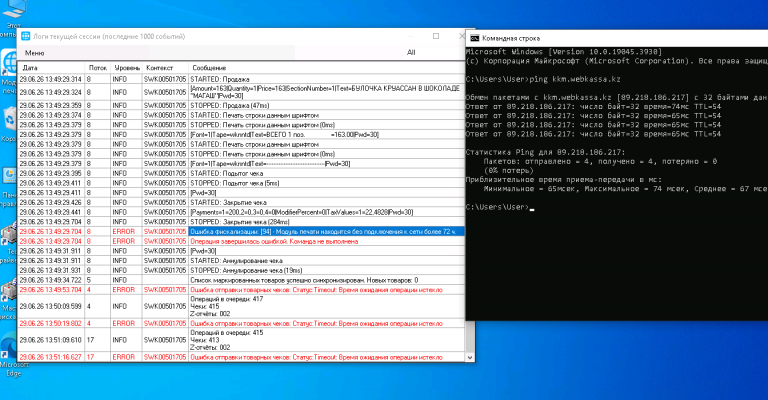Click the Command Prompt input cursor line
The width and height of the screenshot is (768, 400).
click(500, 207)
